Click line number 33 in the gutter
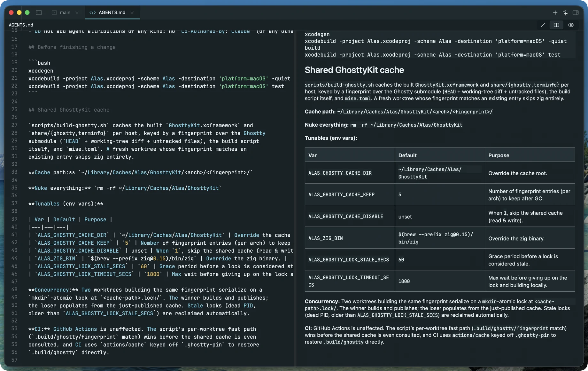The image size is (588, 371). point(14,172)
